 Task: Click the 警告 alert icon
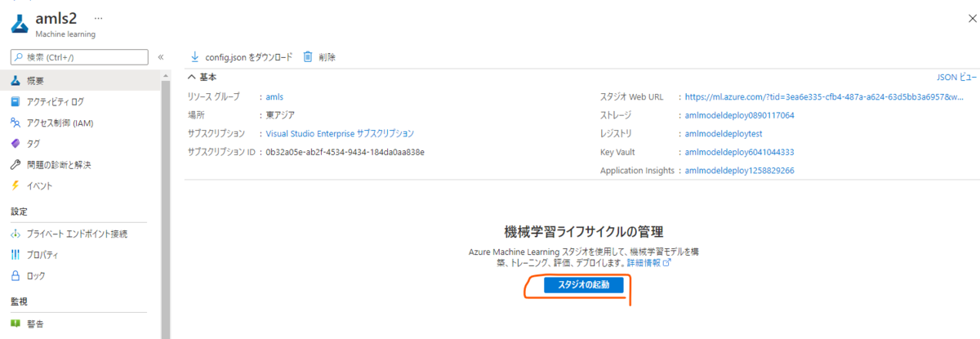point(16,324)
